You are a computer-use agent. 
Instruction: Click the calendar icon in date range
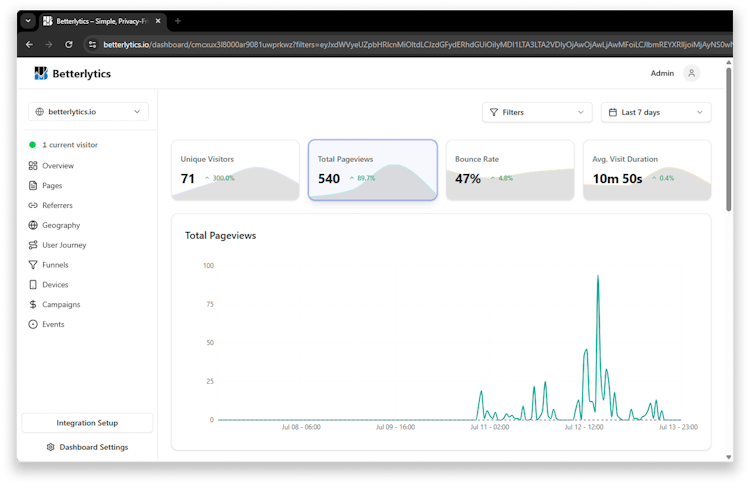pyautogui.click(x=612, y=112)
